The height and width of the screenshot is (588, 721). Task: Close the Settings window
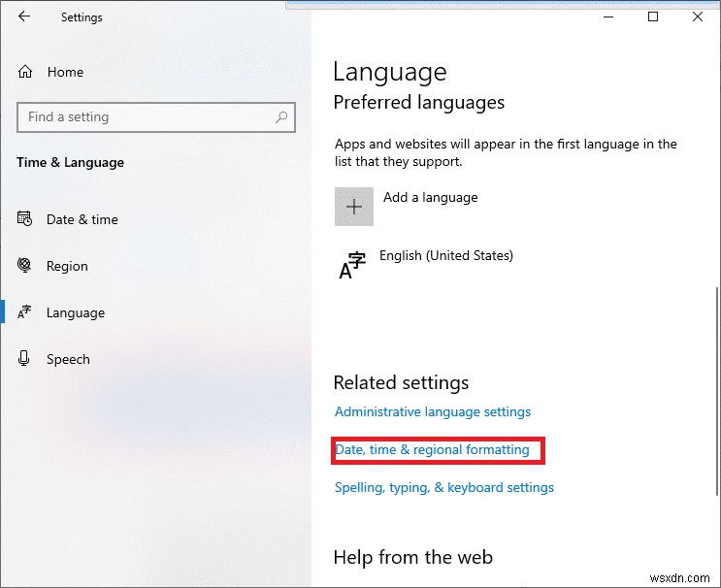pos(698,17)
